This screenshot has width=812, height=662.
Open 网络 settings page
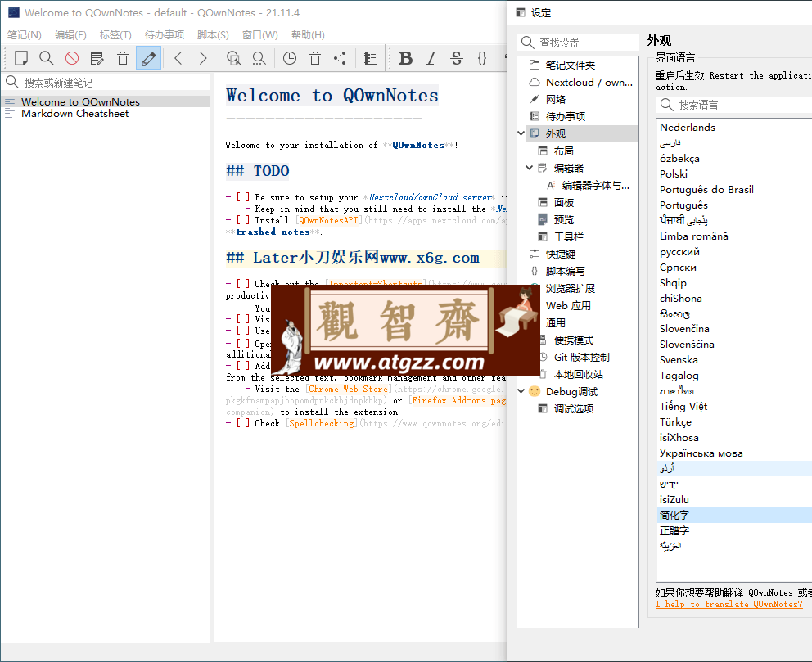tap(555, 99)
